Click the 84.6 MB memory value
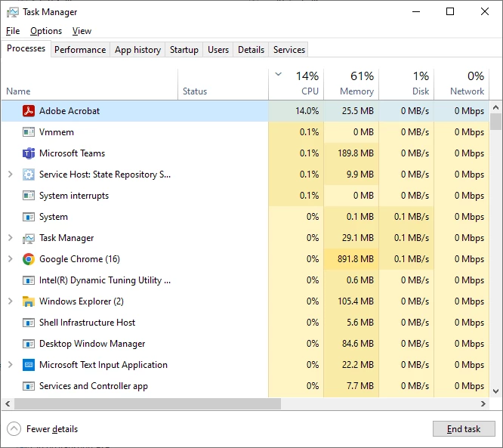Viewport: 503px width, 448px height. (358, 344)
